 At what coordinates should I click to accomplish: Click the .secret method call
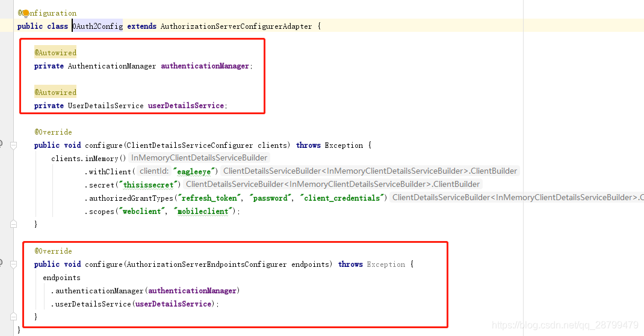[x=99, y=185]
